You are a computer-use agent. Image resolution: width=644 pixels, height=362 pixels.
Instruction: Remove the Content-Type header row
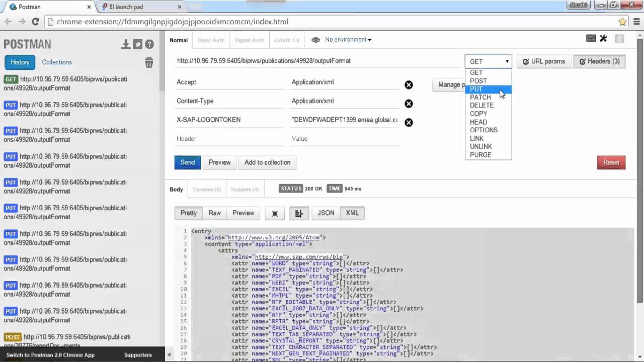(x=409, y=104)
